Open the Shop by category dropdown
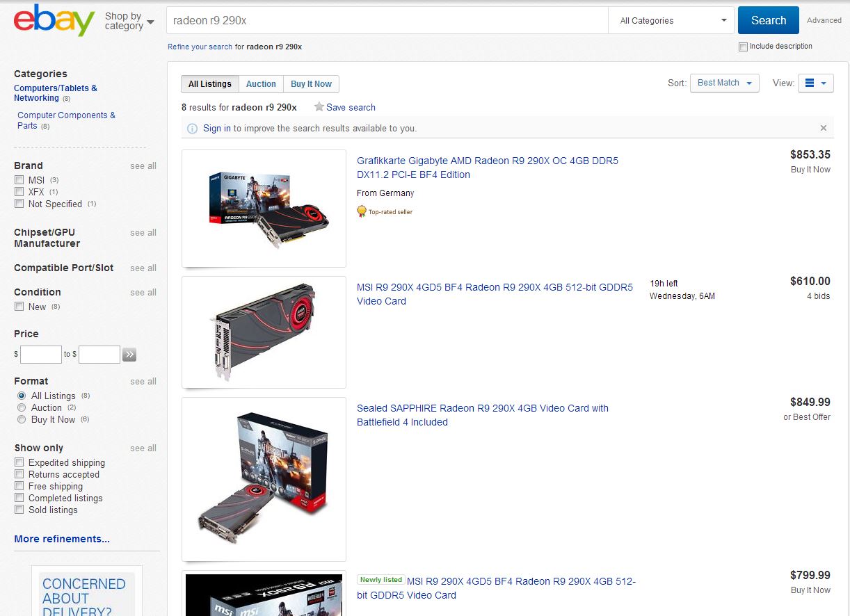850x616 pixels. pyautogui.click(x=129, y=21)
